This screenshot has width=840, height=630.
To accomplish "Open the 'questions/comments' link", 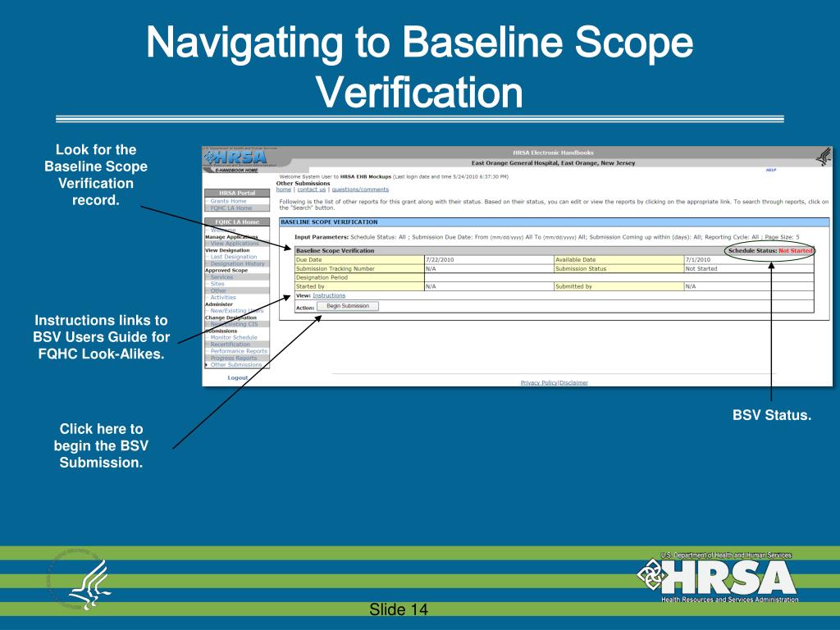I will pyautogui.click(x=360, y=189).
